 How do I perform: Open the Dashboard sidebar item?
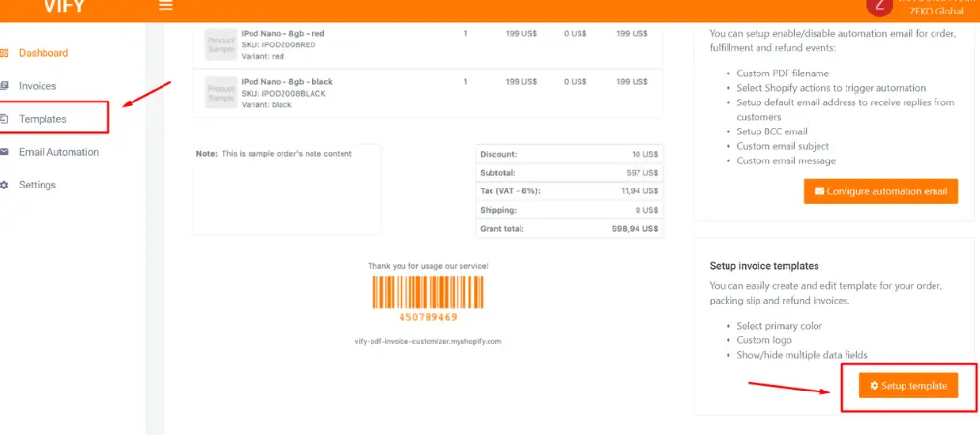[x=44, y=53]
